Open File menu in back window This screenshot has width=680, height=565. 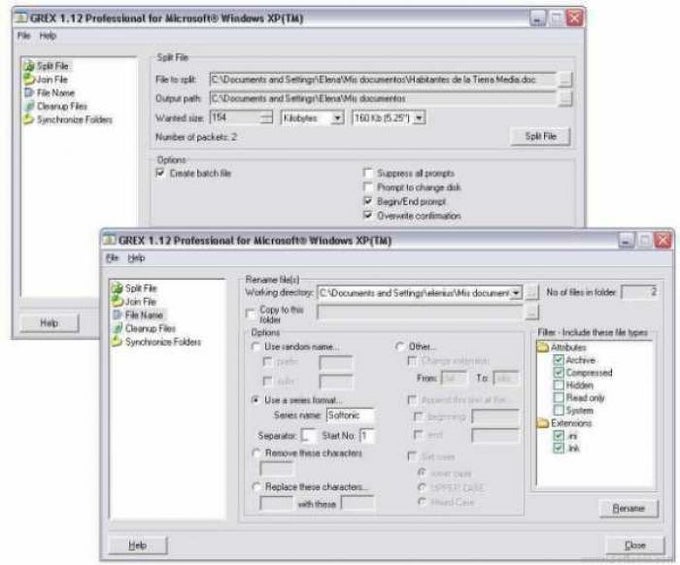(x=23, y=36)
